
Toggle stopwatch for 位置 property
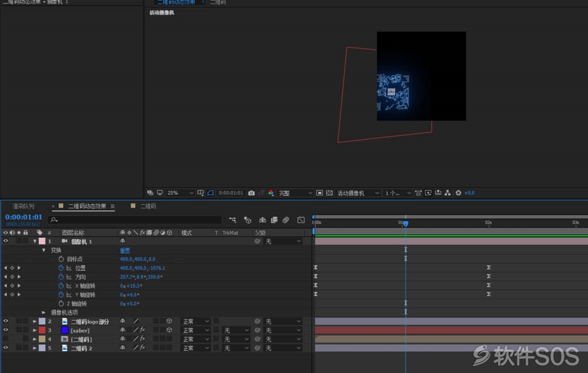61,268
